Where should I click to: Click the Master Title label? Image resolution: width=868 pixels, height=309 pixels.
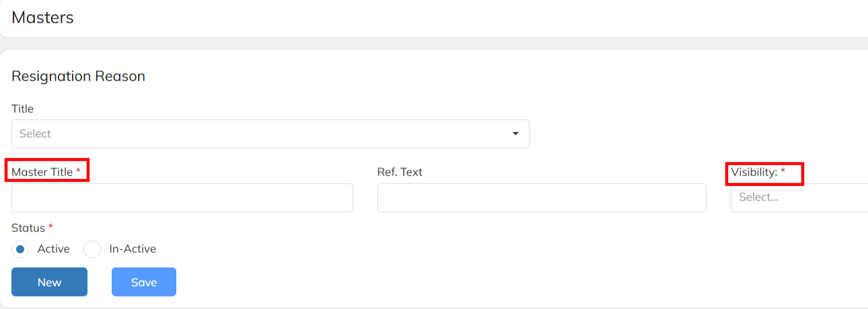point(42,172)
